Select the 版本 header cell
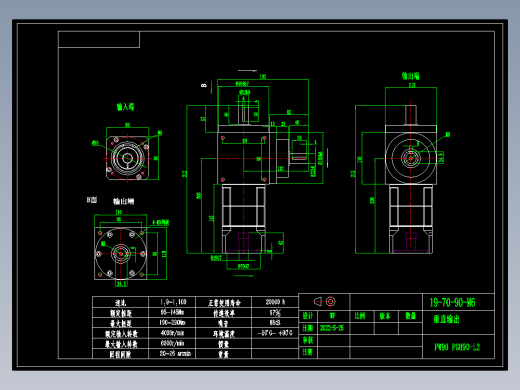Image resolution: width=520 pixels, height=390 pixels. (x=386, y=316)
